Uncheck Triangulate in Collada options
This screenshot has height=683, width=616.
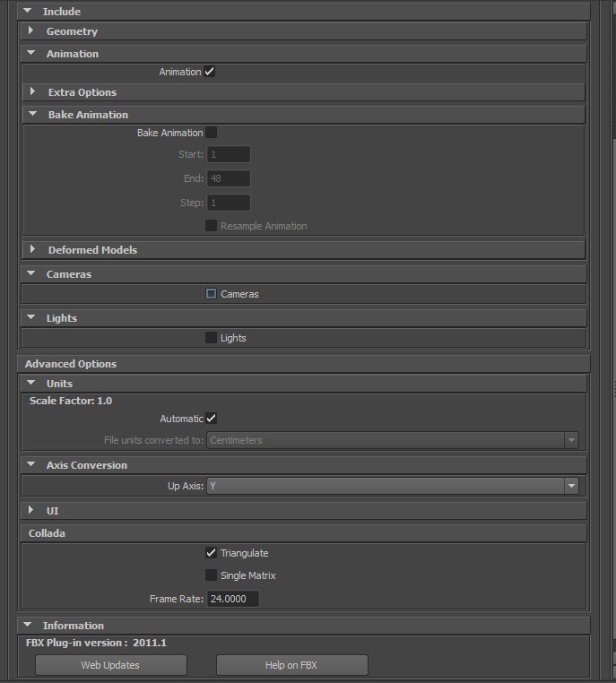click(211, 553)
